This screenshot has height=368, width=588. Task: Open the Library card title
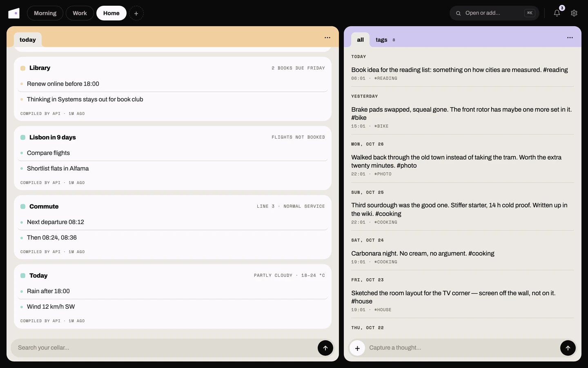[40, 68]
